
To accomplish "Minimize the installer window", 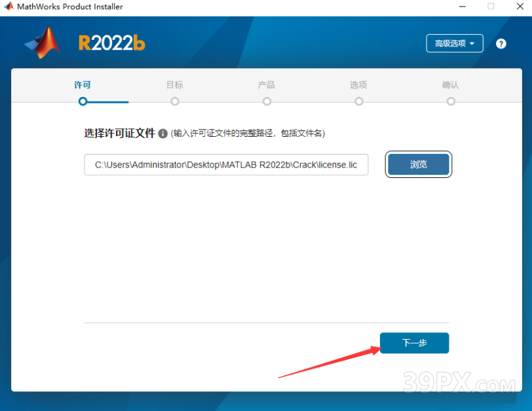I will pos(462,7).
